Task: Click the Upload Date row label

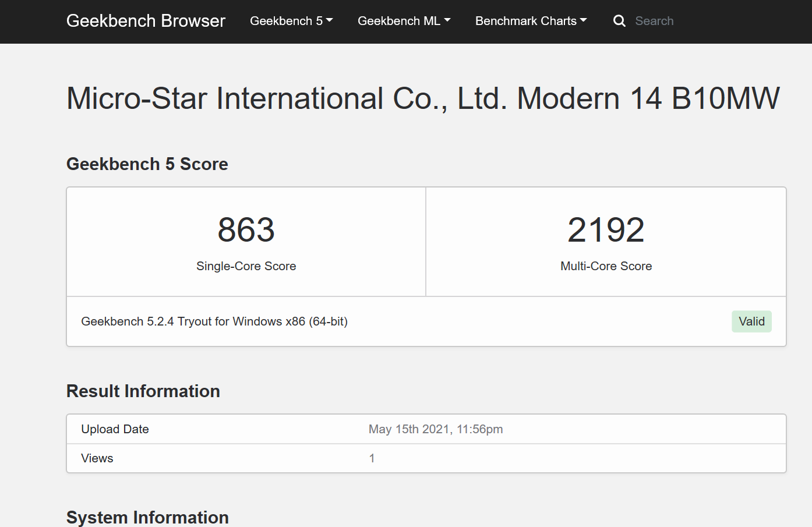Action: click(x=115, y=429)
